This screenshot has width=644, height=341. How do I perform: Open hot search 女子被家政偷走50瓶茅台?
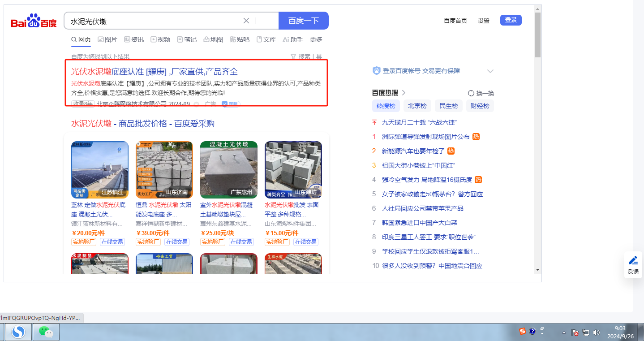[x=432, y=194]
